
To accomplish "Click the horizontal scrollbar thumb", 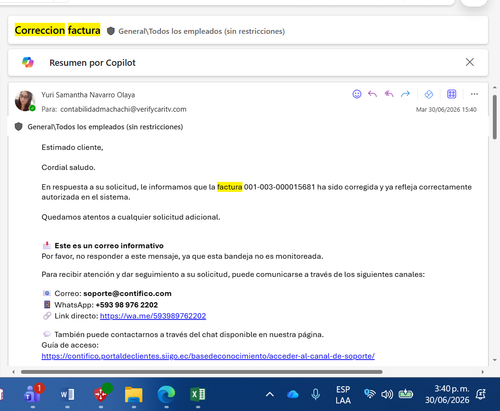I will click(x=202, y=372).
